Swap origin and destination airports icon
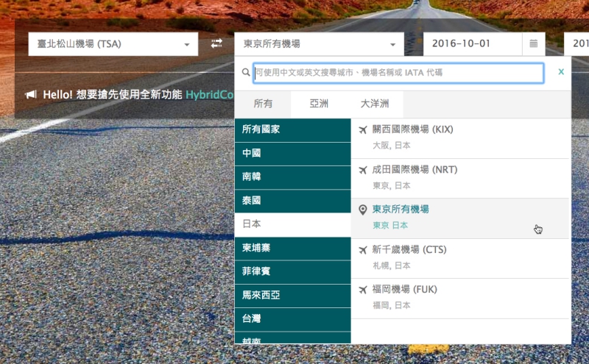Image resolution: width=589 pixels, height=364 pixels. (x=216, y=43)
